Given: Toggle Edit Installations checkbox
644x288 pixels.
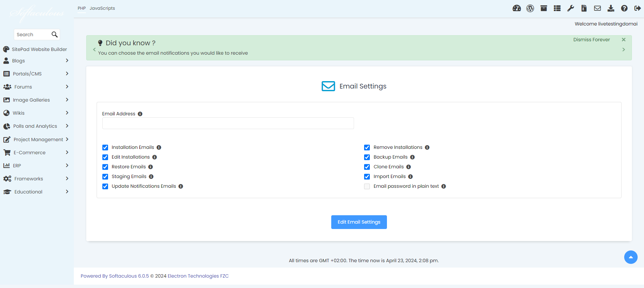Looking at the screenshot, I should [x=105, y=157].
